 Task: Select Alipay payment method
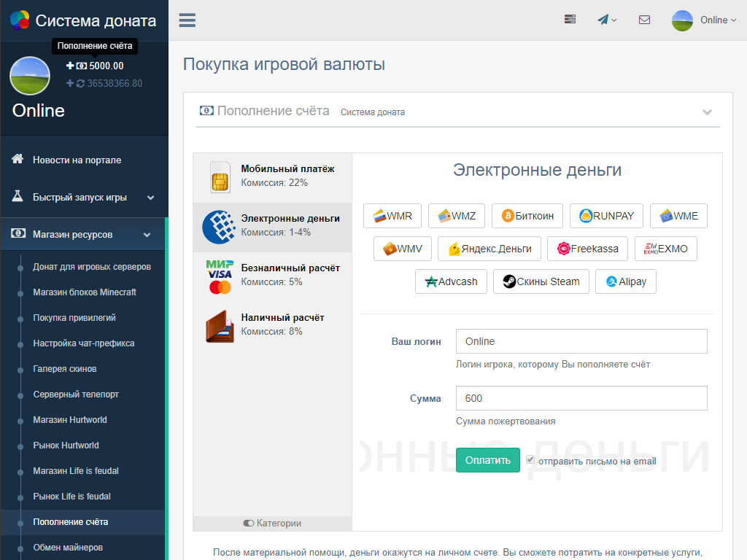pyautogui.click(x=625, y=281)
